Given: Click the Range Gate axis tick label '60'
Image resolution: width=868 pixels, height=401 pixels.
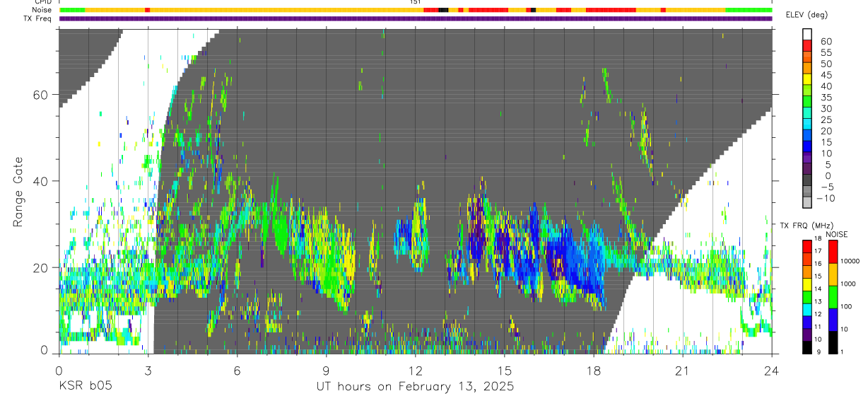Looking at the screenshot, I should click(42, 95).
